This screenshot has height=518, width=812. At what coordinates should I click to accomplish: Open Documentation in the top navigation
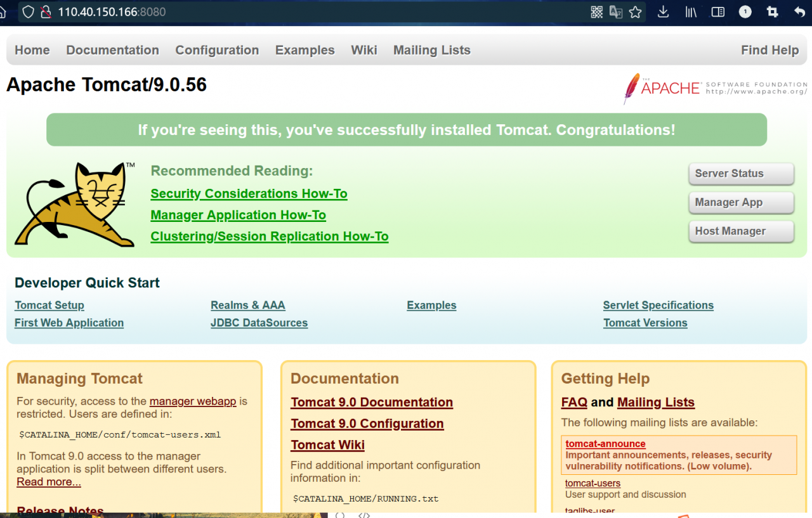pyautogui.click(x=112, y=50)
